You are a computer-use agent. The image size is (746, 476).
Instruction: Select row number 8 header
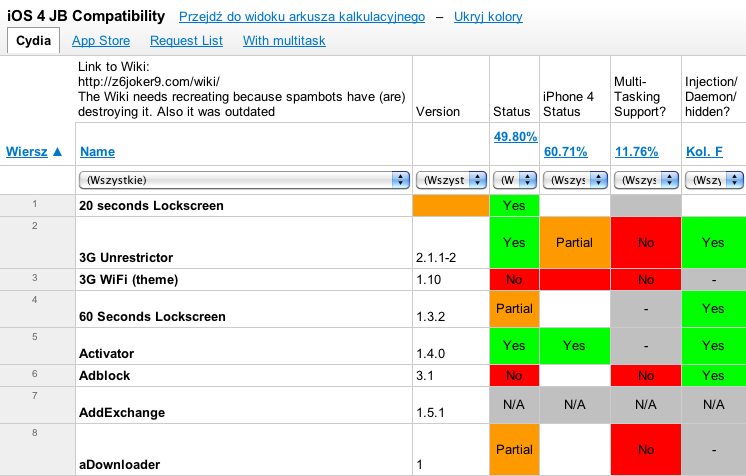pyautogui.click(x=37, y=449)
